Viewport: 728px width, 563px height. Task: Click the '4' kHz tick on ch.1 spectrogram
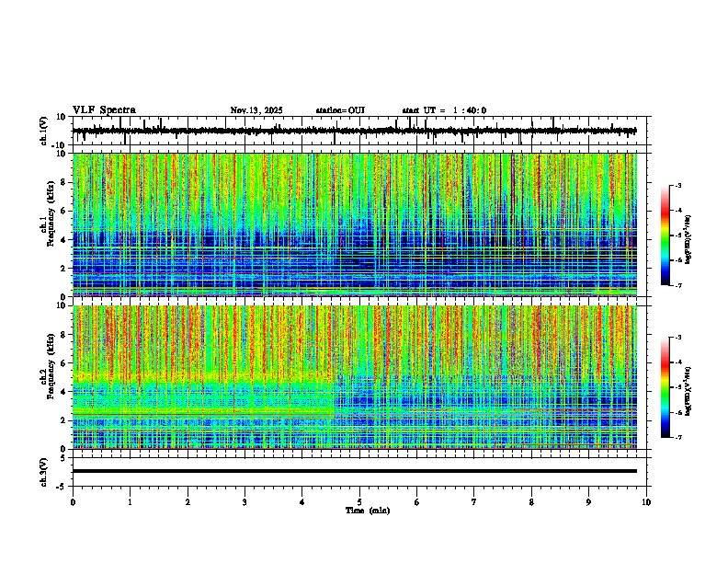65,240
